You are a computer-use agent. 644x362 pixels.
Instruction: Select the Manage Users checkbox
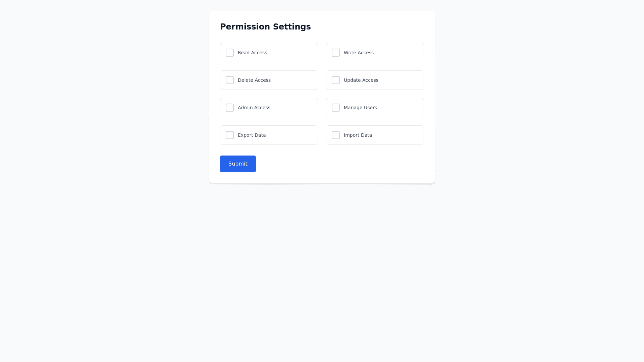click(x=336, y=108)
